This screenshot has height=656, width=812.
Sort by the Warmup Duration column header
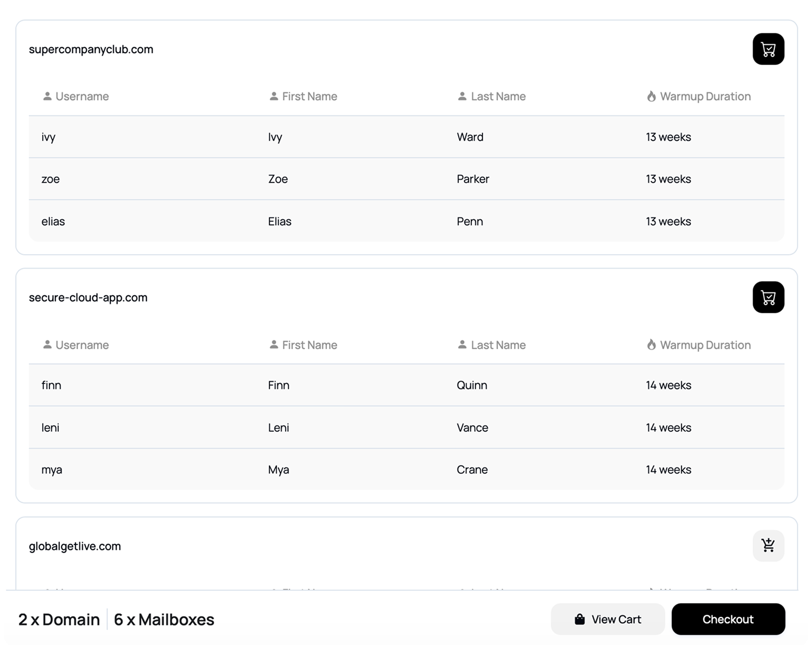click(x=704, y=95)
